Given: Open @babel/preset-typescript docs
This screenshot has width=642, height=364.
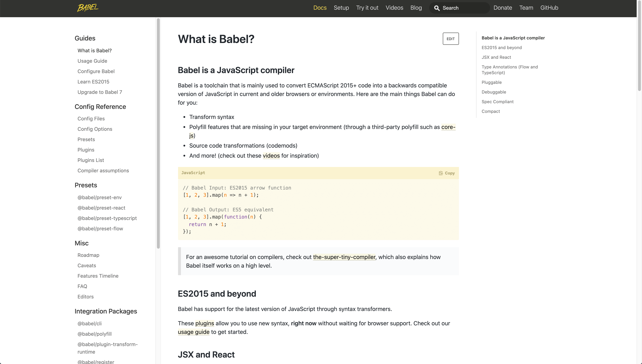Looking at the screenshot, I should pyautogui.click(x=107, y=218).
